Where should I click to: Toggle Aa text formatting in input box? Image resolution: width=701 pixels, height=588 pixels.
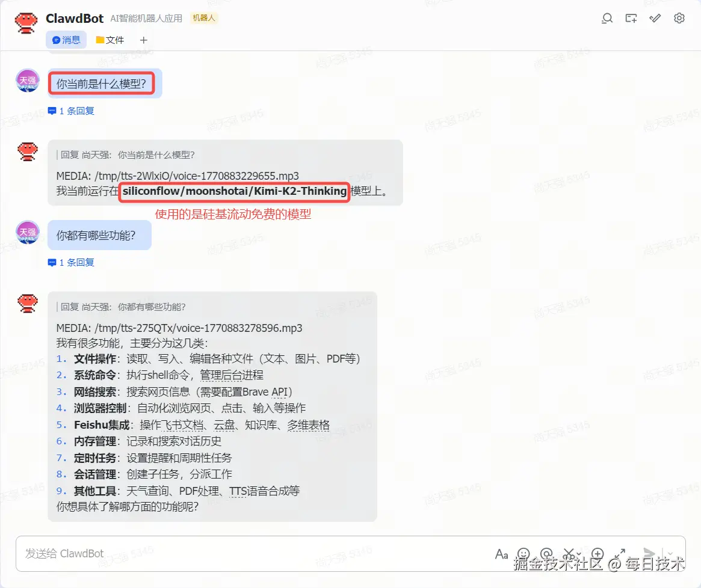(x=502, y=554)
